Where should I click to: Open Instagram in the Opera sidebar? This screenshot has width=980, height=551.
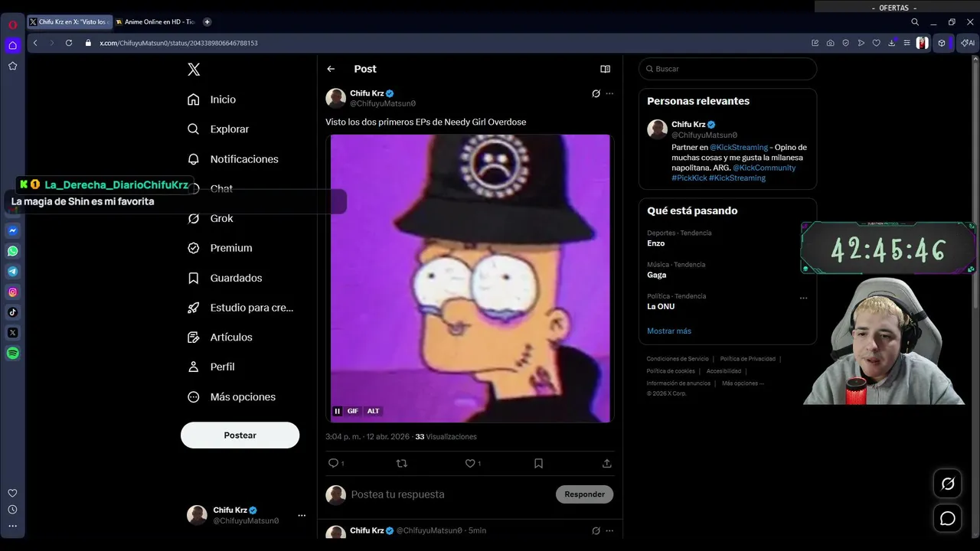pos(12,292)
